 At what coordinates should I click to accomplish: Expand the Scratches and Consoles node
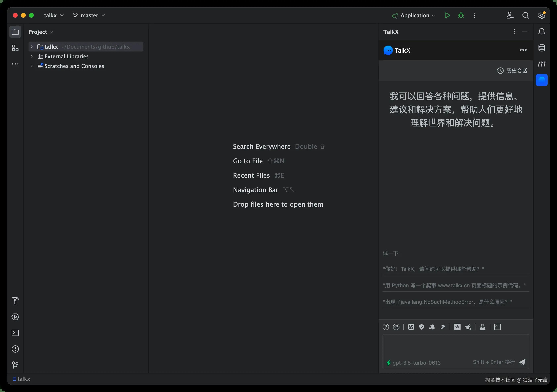click(x=32, y=66)
